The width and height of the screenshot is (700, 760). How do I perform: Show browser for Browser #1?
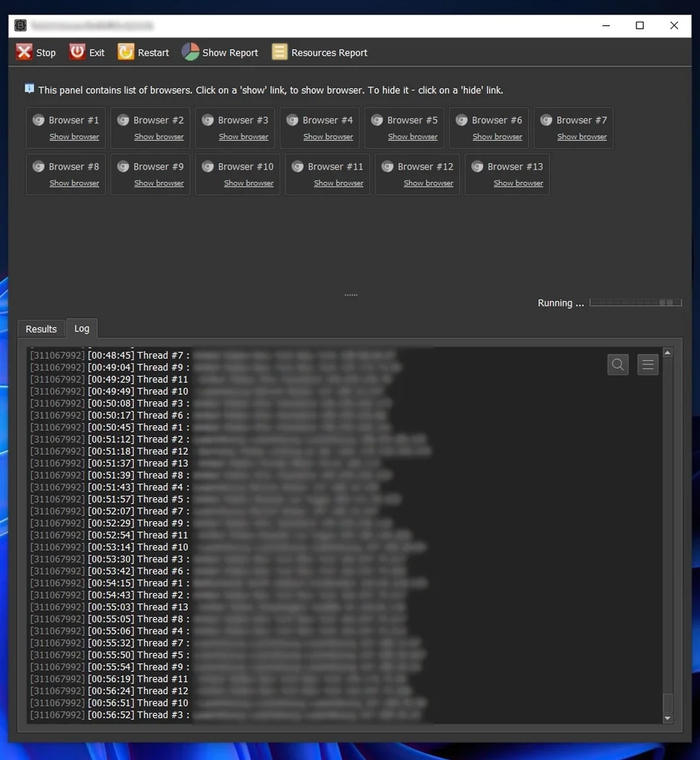point(74,136)
